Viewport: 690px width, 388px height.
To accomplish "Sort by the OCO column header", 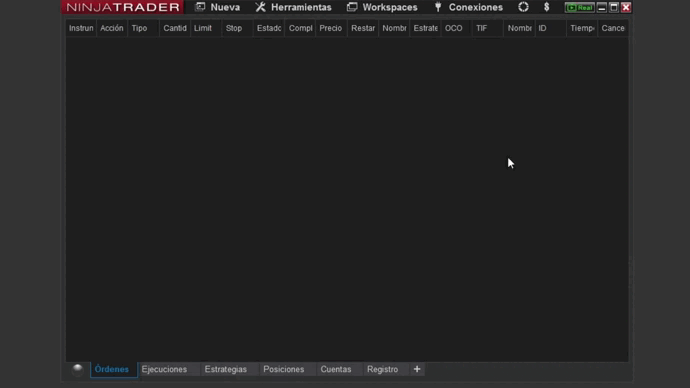I will pos(457,28).
